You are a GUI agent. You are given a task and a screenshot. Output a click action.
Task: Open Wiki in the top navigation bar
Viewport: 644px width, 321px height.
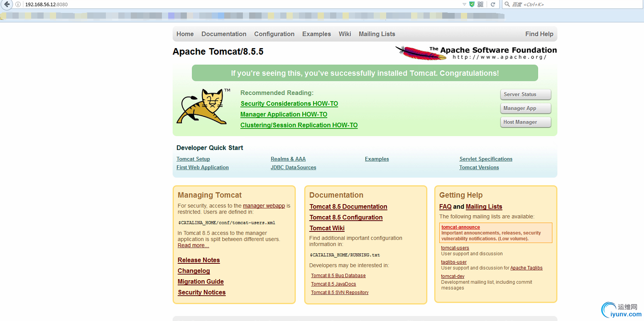[345, 34]
